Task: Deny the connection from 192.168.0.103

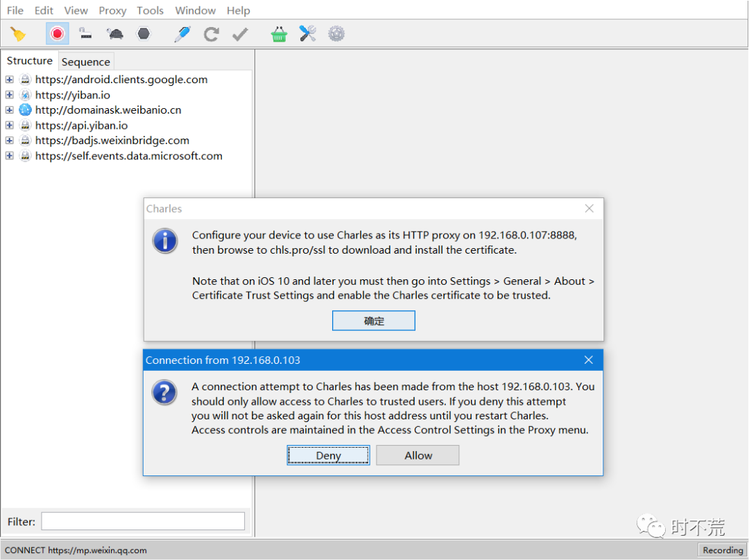Action: [328, 455]
